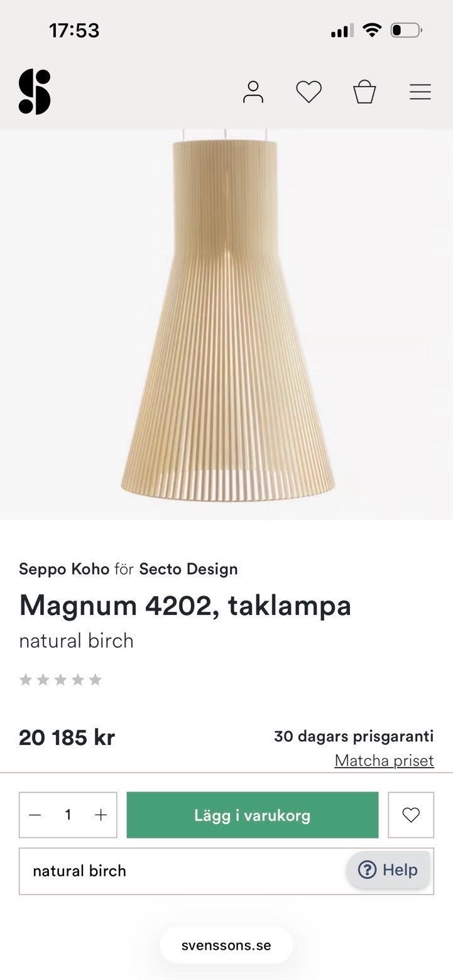453x980 pixels.
Task: Tap the battery indicator in status bar
Action: pos(406,30)
